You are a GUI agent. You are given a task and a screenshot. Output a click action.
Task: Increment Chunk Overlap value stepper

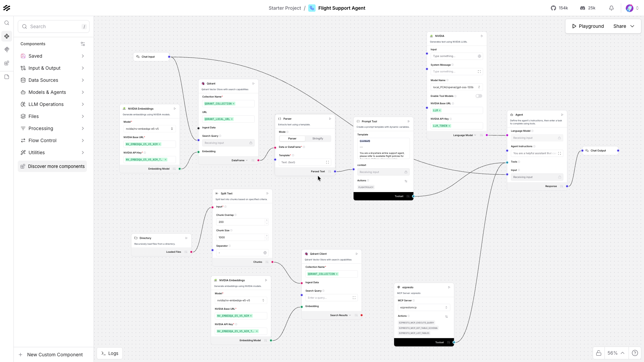(267, 221)
